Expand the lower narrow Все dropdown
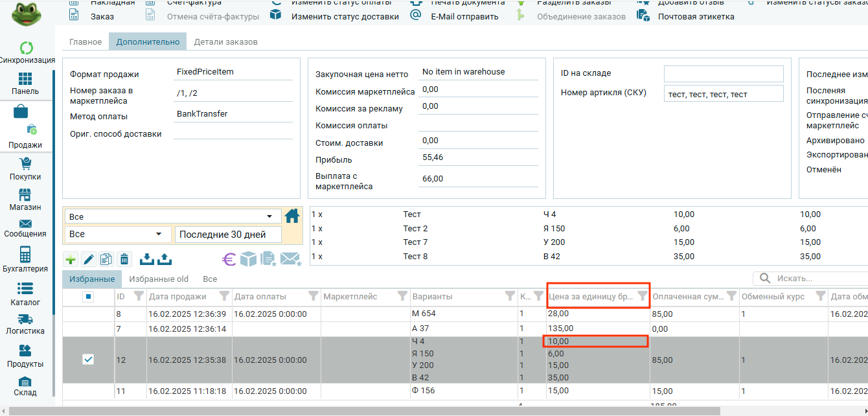The width and height of the screenshot is (868, 416). 117,234
